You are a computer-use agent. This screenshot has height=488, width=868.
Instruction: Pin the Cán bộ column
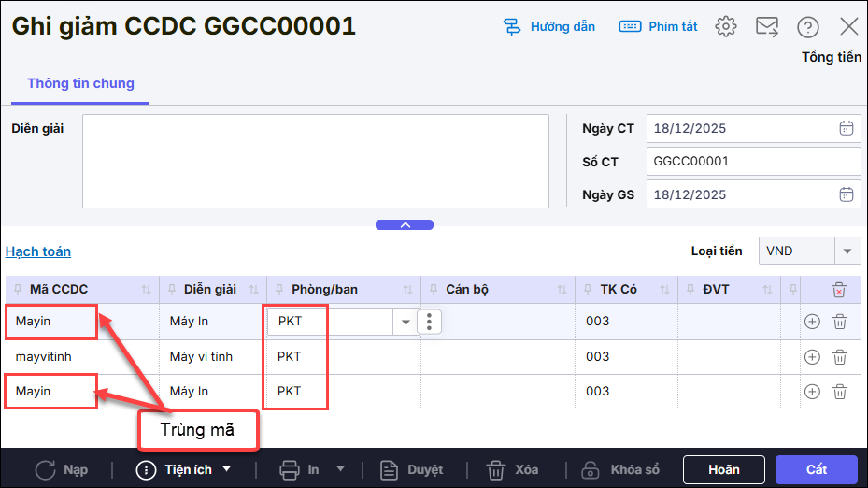(434, 289)
